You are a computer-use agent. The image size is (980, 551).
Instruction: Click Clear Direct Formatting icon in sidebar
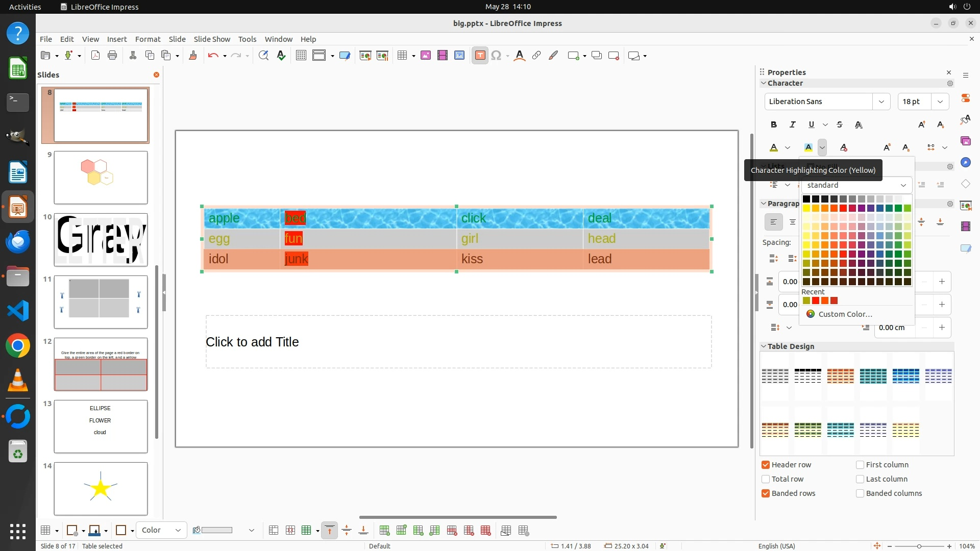843,147
